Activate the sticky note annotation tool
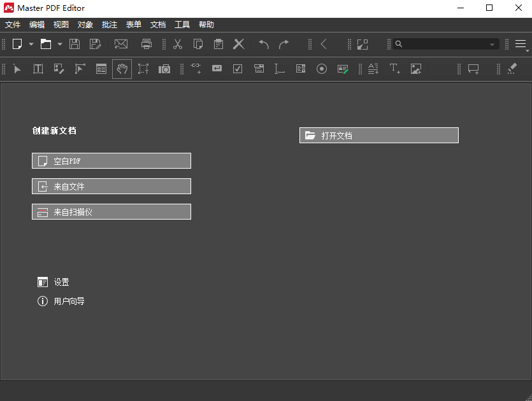The width and height of the screenshot is (532, 401). (x=473, y=69)
